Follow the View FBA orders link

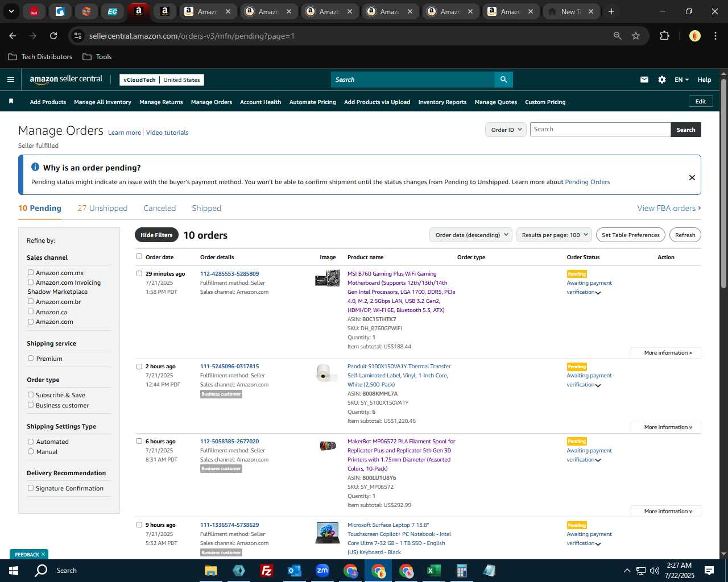pos(669,208)
